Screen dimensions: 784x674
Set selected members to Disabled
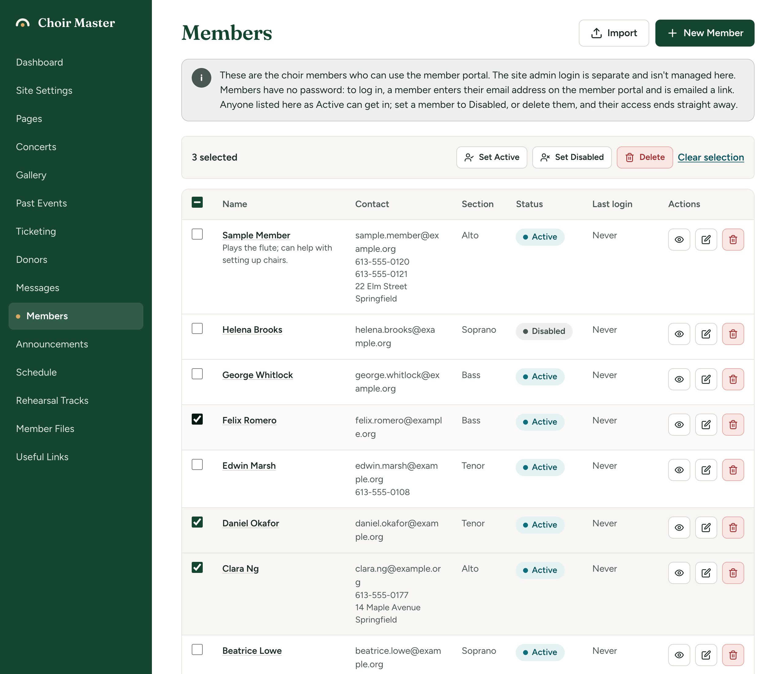click(572, 157)
